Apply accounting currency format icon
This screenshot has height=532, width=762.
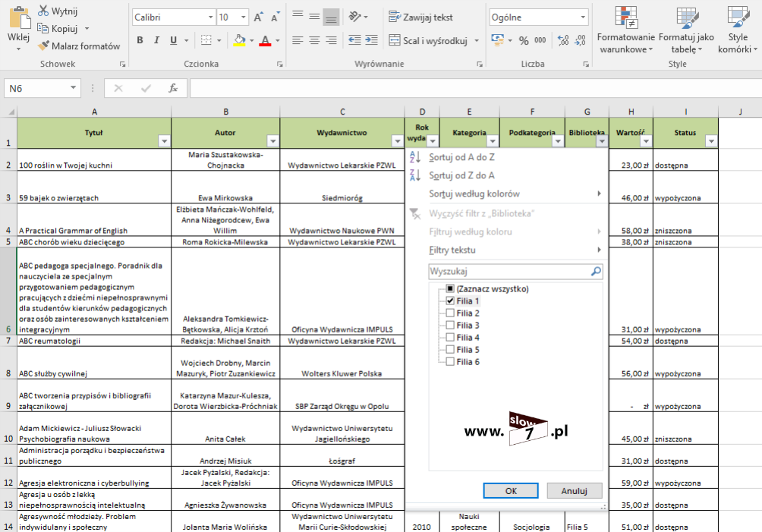point(498,40)
